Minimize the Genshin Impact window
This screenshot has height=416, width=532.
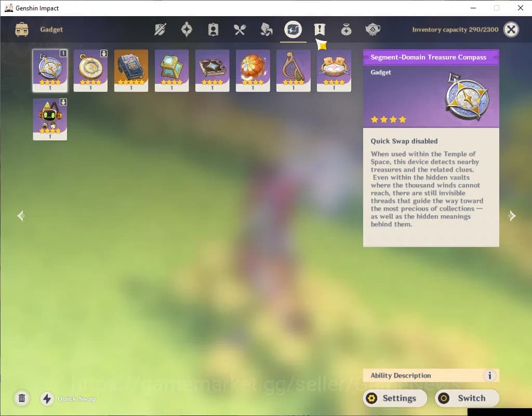(x=473, y=8)
